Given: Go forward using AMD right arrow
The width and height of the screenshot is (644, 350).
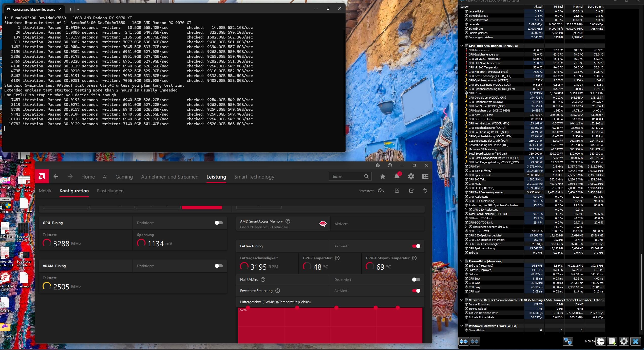Looking at the screenshot, I should (70, 176).
